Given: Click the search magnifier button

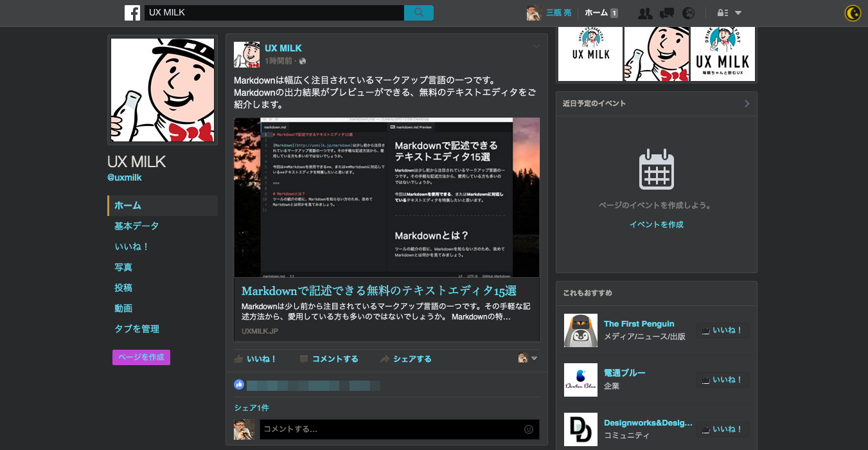Looking at the screenshot, I should [x=419, y=13].
